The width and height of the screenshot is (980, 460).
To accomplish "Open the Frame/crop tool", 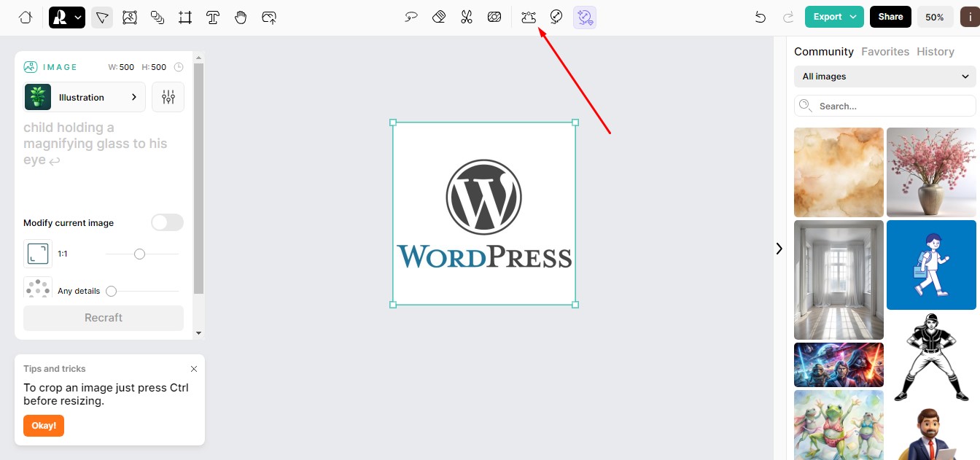I will [x=185, y=16].
